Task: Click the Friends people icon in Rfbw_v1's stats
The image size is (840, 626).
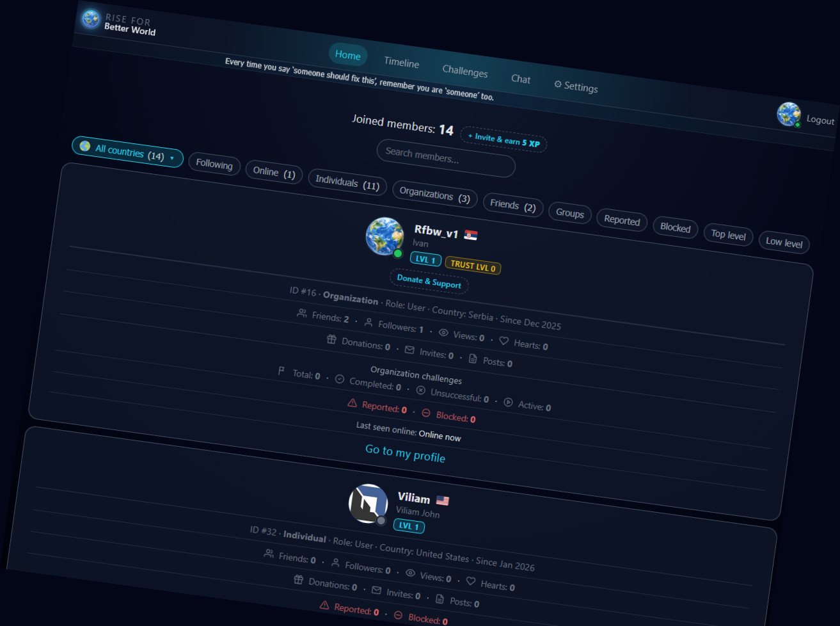Action: pyautogui.click(x=302, y=314)
